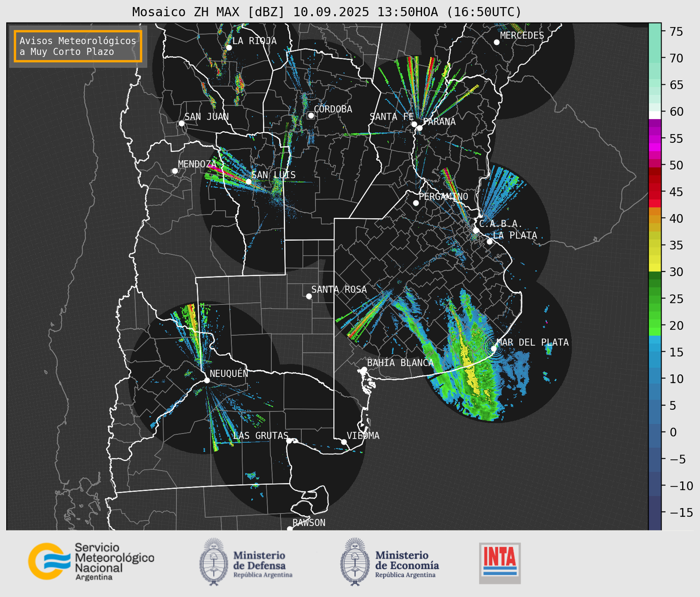Open Avisos Meteorológicos a Muy Corto Plazo
This screenshot has height=597, width=700.
click(x=78, y=46)
